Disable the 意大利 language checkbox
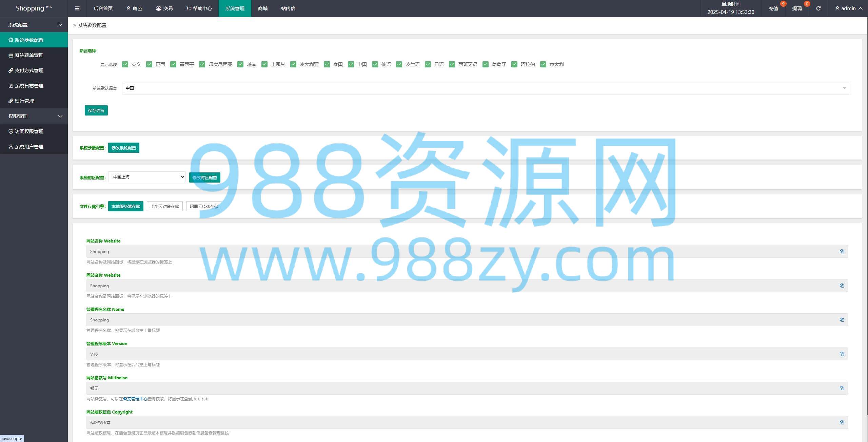The width and height of the screenshot is (868, 442). point(543,64)
